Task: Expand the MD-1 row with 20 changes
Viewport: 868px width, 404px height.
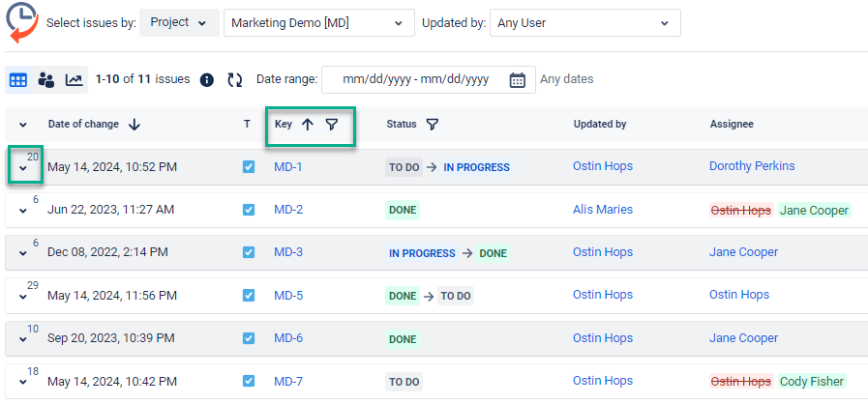Action: pos(23,168)
